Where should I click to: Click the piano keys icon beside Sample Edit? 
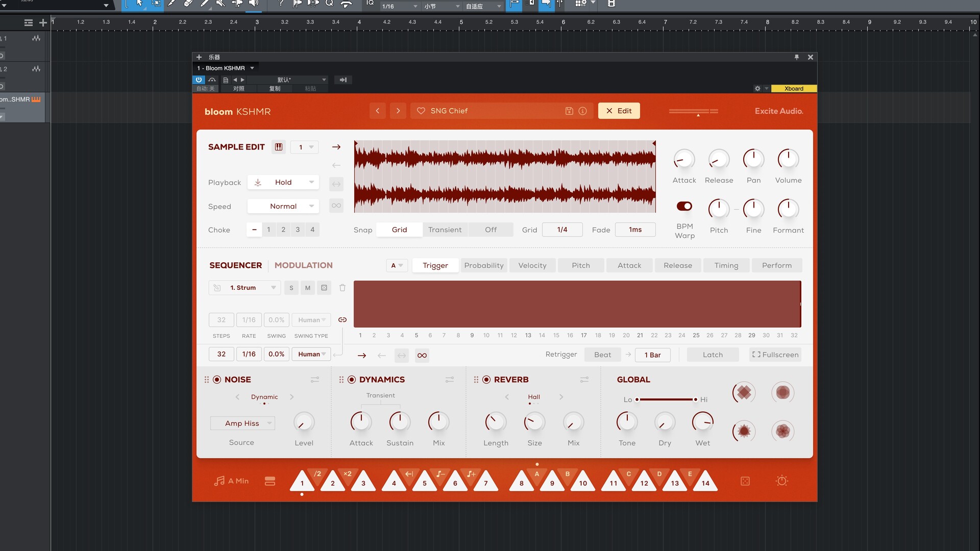pyautogui.click(x=279, y=147)
